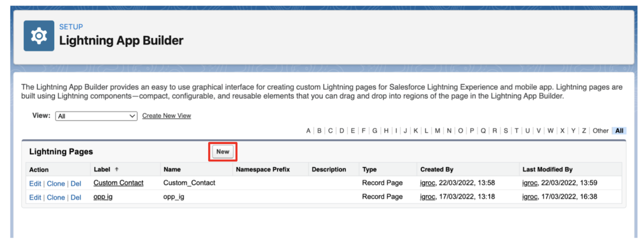Viewport: 644px width, 243px height.
Task: Edit the opp_ig page
Action: click(35, 198)
